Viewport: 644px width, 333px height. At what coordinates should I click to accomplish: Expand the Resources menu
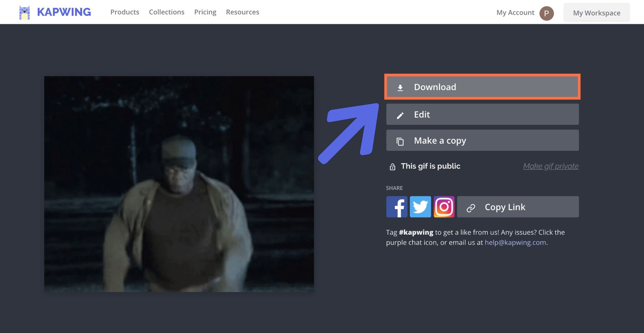pyautogui.click(x=242, y=12)
